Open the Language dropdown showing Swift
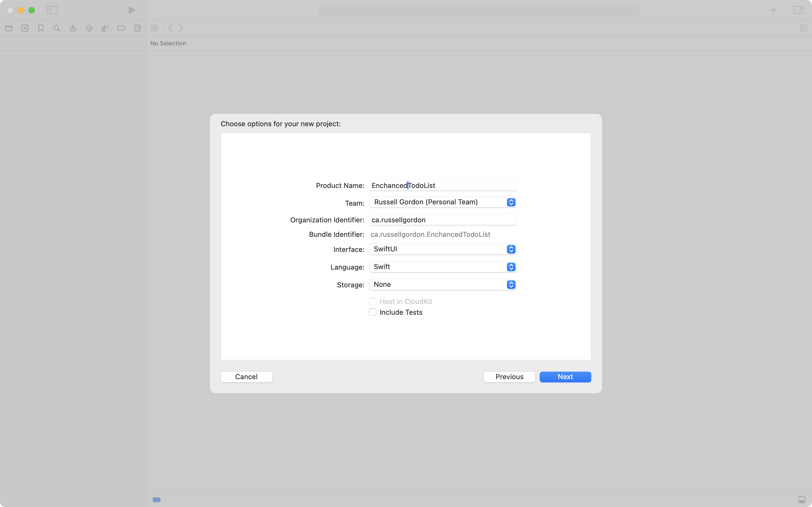The width and height of the screenshot is (812, 507). tap(443, 267)
